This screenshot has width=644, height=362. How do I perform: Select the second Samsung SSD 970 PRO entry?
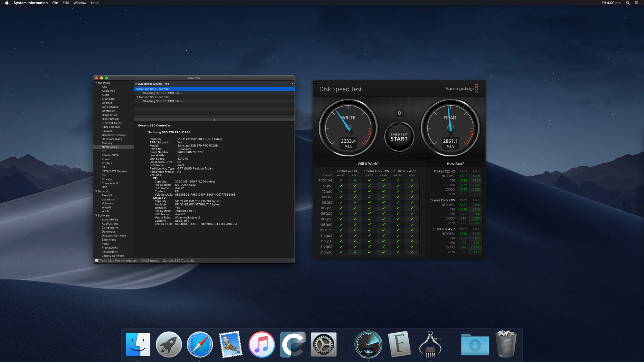[163, 101]
